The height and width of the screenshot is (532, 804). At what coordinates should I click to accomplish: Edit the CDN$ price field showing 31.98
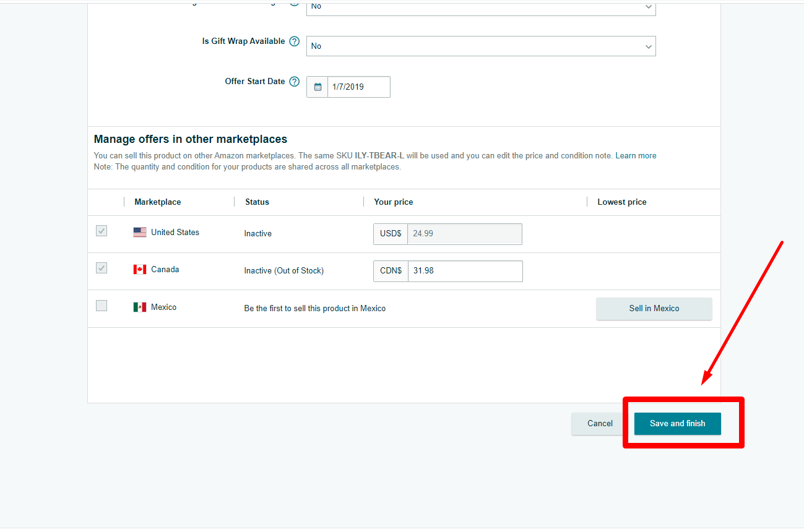[465, 271]
